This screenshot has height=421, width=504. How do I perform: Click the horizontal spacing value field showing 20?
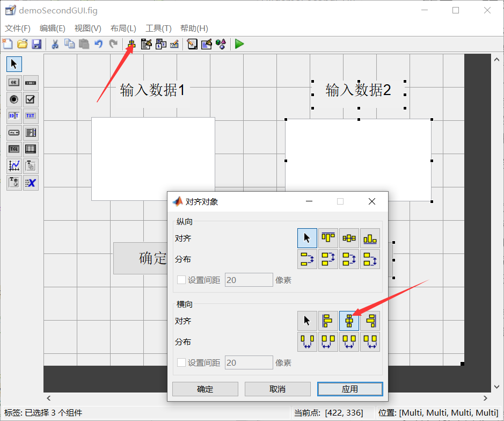click(249, 362)
